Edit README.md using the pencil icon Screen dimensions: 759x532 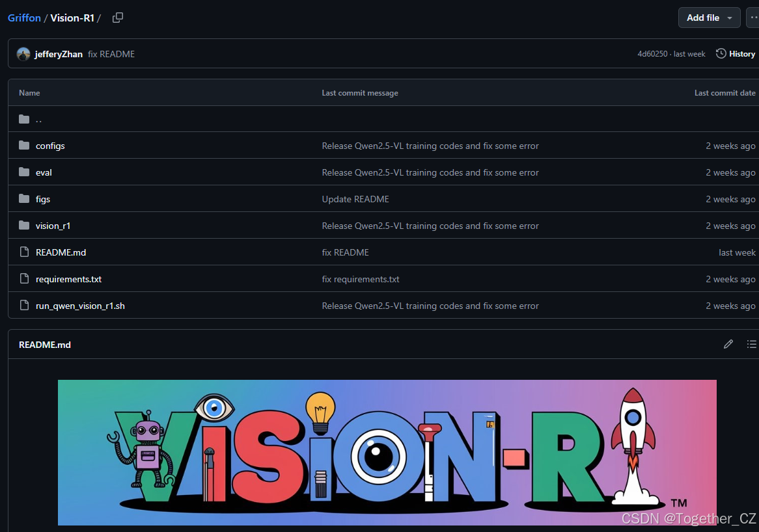[x=728, y=344]
